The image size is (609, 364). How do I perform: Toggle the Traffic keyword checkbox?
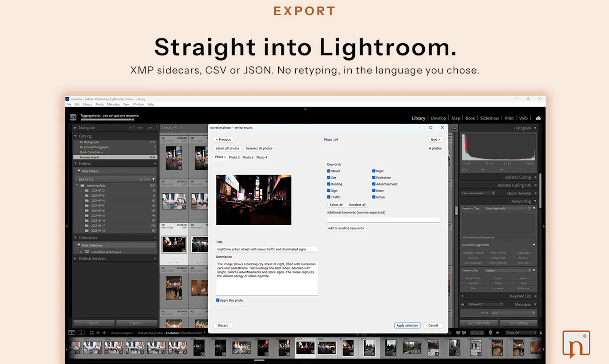click(329, 197)
